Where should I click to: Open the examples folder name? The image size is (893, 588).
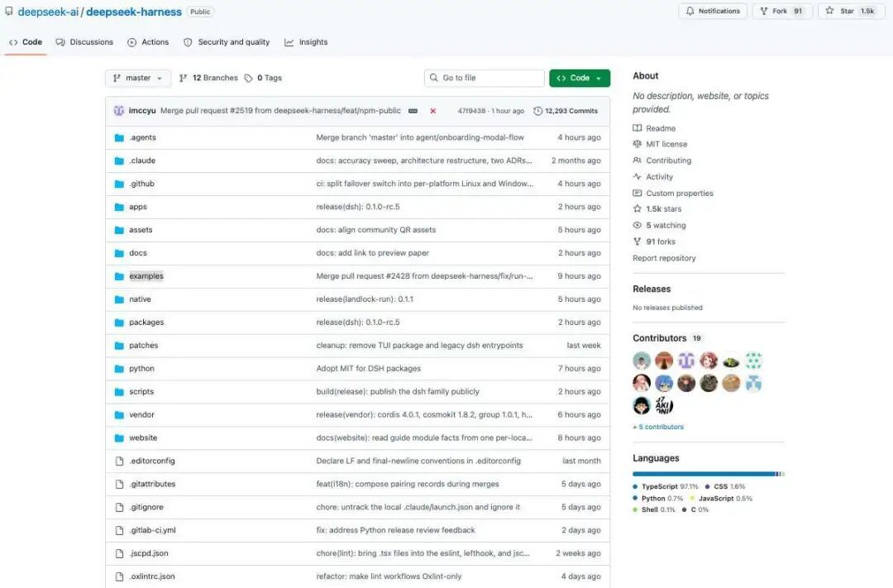tap(146, 275)
